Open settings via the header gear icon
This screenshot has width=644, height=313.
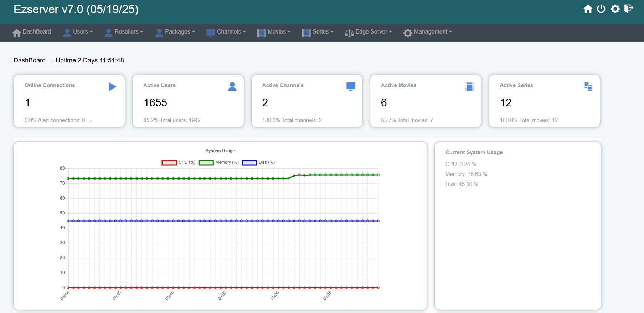coord(615,9)
